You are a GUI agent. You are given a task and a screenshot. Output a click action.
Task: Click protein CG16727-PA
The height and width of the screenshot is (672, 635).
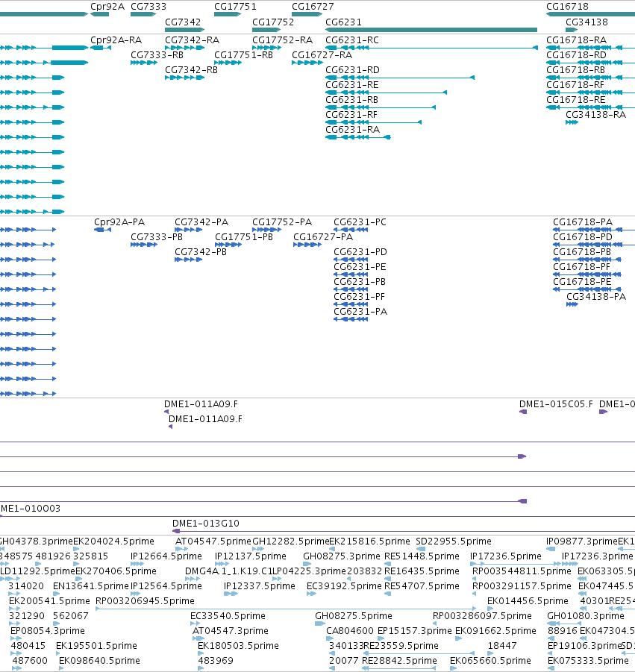323,237
